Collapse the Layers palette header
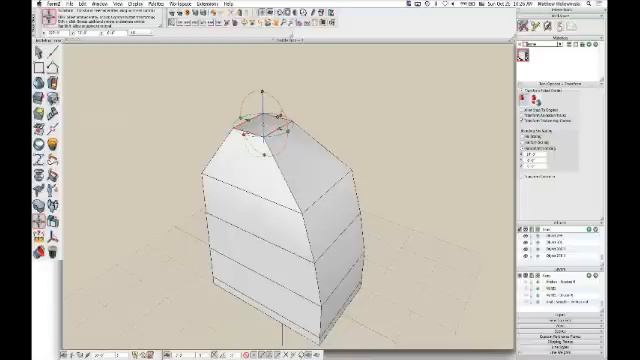640x360 pixels. pos(560,269)
